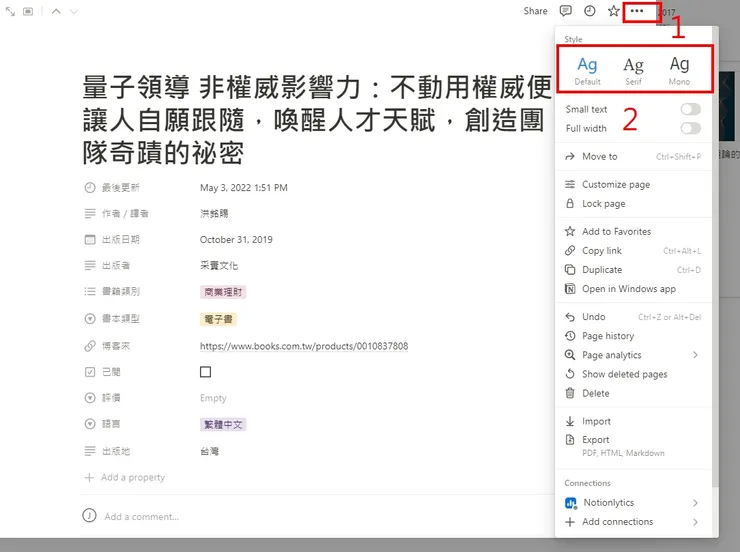
Task: Check the 已閱 checkbox
Action: [205, 372]
